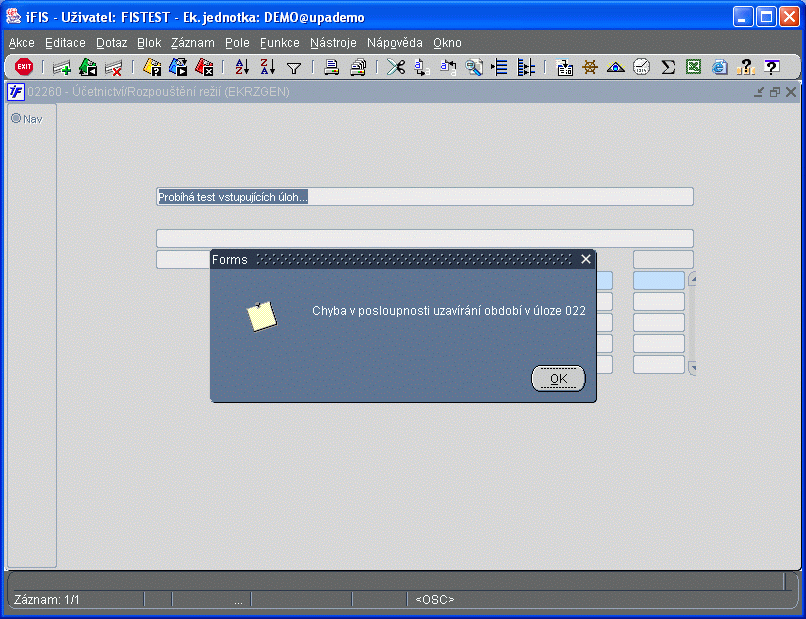
Task: Open the Záznam menu
Action: point(193,43)
